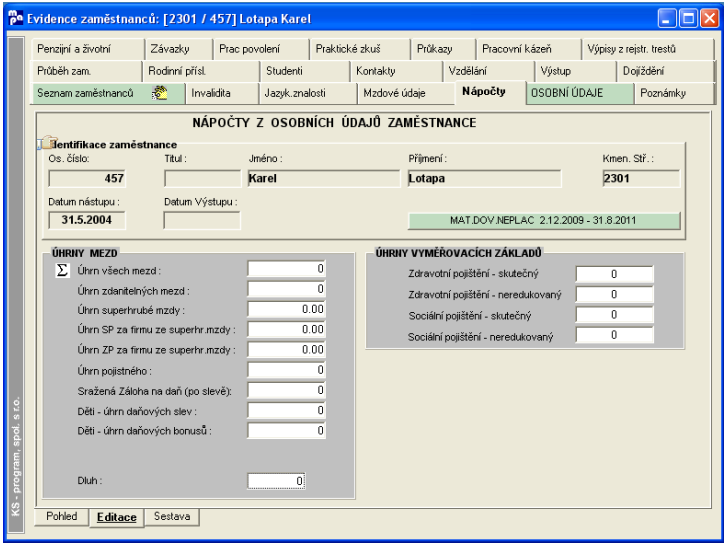The width and height of the screenshot is (726, 545).
Task: Open the Studenti tab
Action: 305,71
